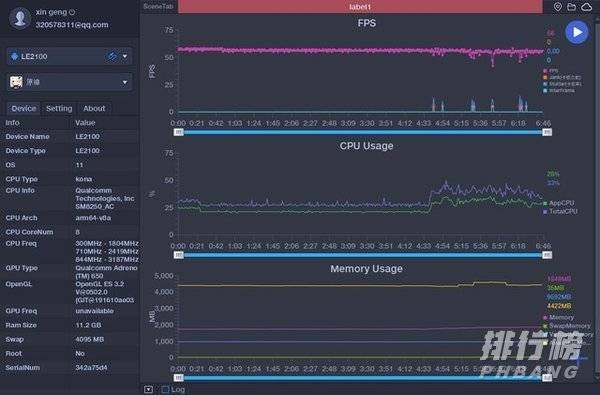
Task: Select the CPU CoreNum value 8
Action: point(77,232)
